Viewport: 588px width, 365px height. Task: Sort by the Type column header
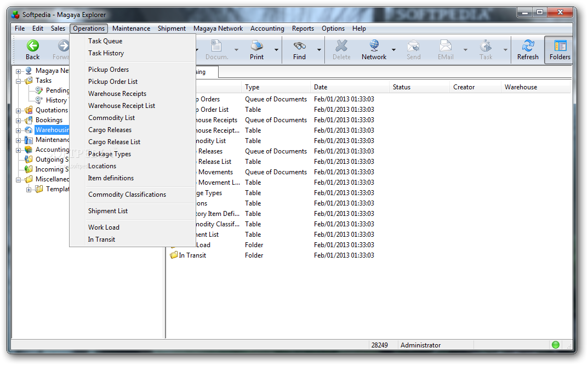tap(276, 87)
